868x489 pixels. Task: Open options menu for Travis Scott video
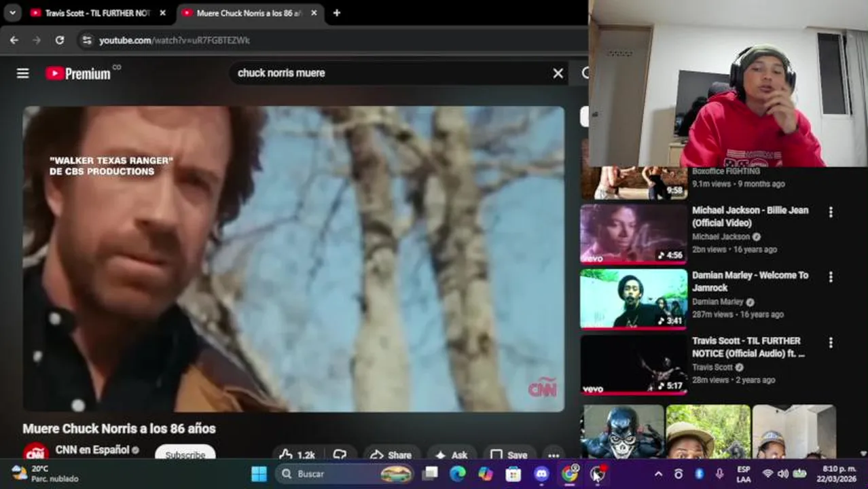pos(830,343)
